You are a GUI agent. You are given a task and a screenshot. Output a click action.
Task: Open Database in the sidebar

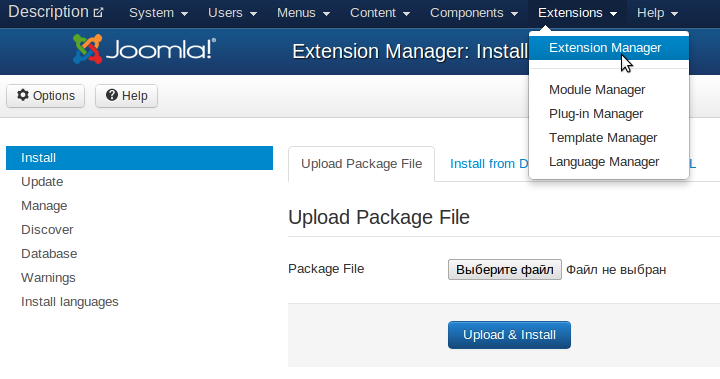(140, 254)
